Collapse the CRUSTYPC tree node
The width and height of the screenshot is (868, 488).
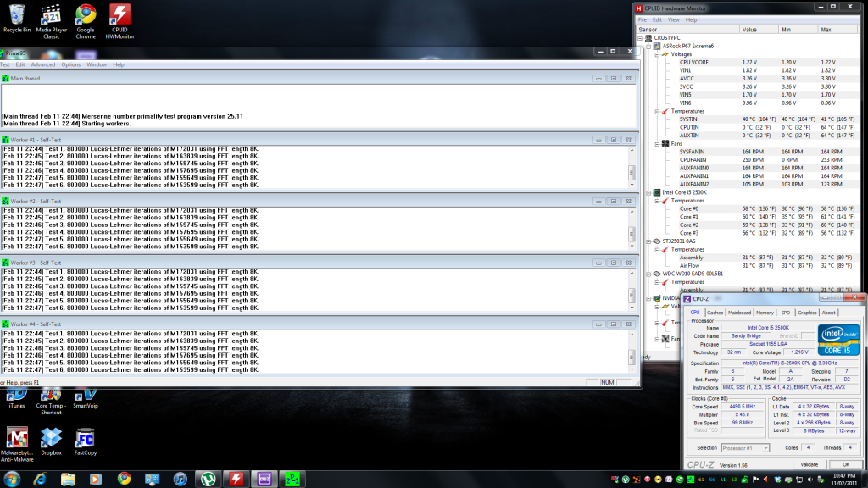pos(641,38)
